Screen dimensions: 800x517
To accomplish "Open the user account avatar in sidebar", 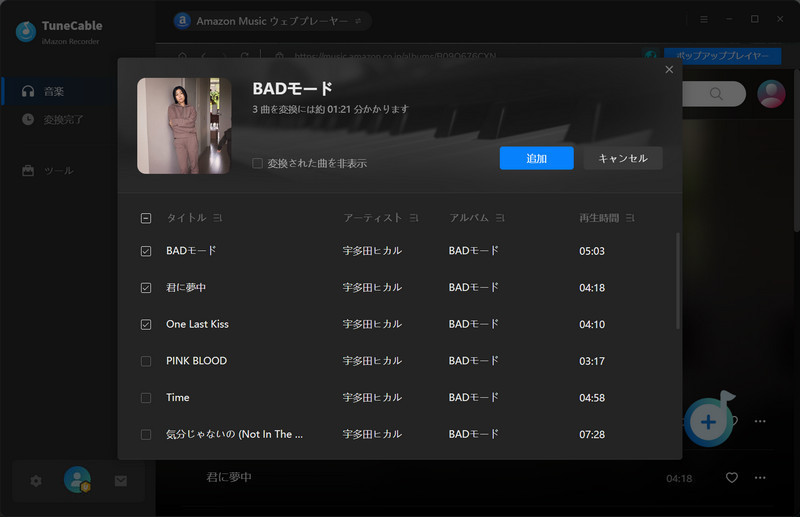I will pos(78,480).
